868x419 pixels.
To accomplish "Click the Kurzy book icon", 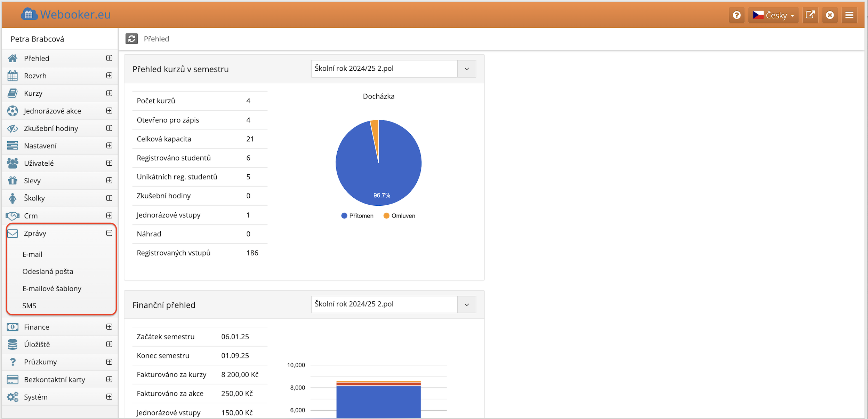I will pos(13,93).
